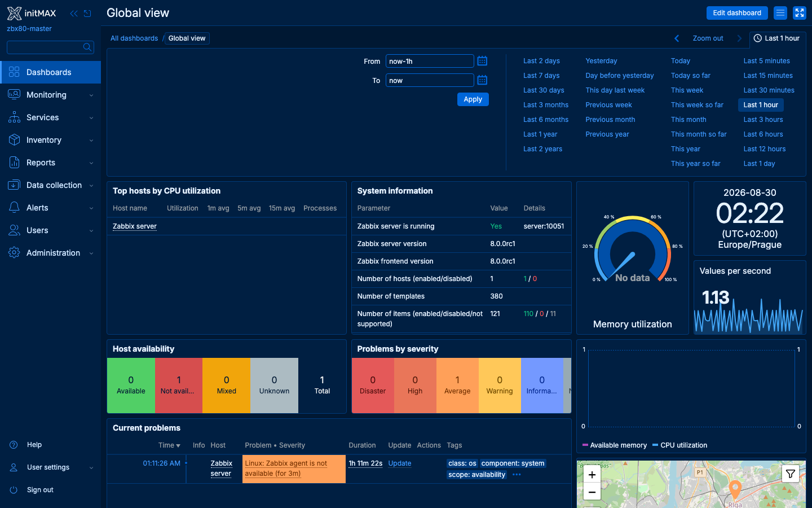Show more tags via three-dots icon
The height and width of the screenshot is (508, 812).
pyautogui.click(x=517, y=475)
